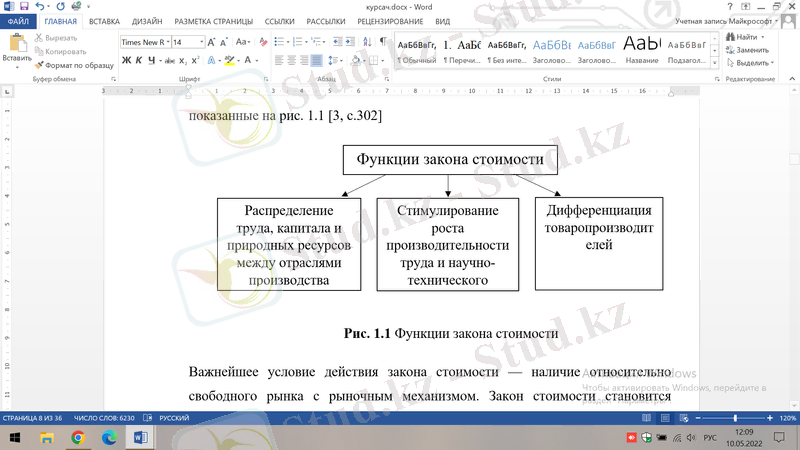This screenshot has height=450, width=800.
Task: Open the ФАЙЛ menu tab
Action: pyautogui.click(x=17, y=20)
